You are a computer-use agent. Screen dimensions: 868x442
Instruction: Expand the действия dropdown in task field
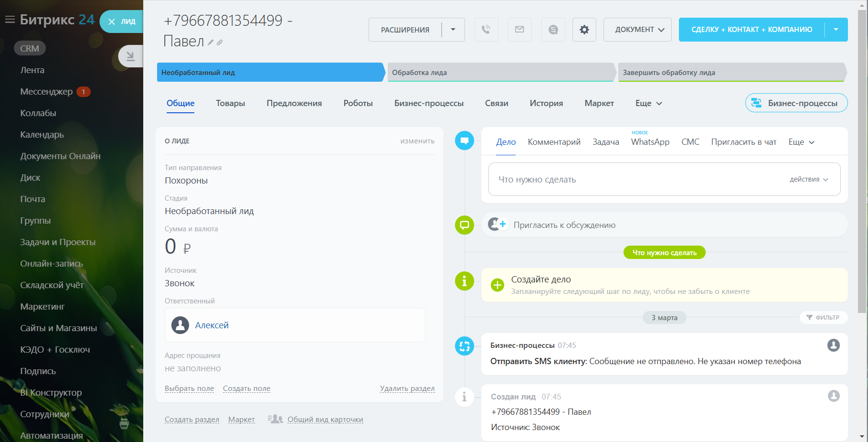coord(809,180)
